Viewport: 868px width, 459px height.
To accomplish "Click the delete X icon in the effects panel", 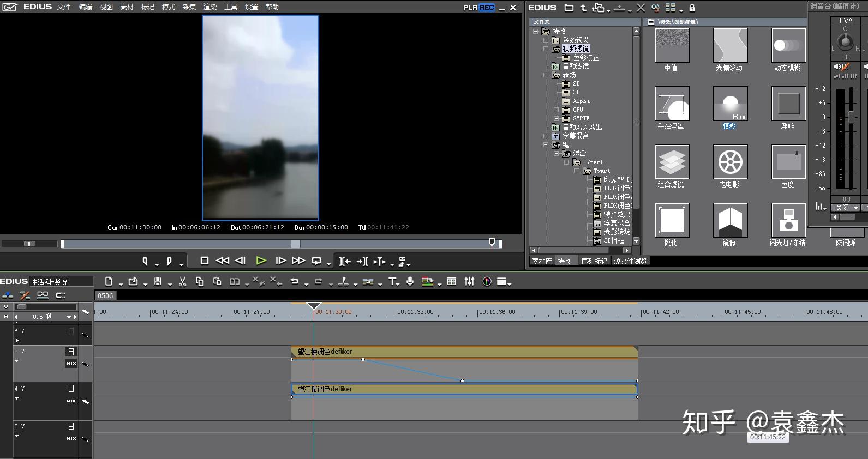I will coord(641,8).
